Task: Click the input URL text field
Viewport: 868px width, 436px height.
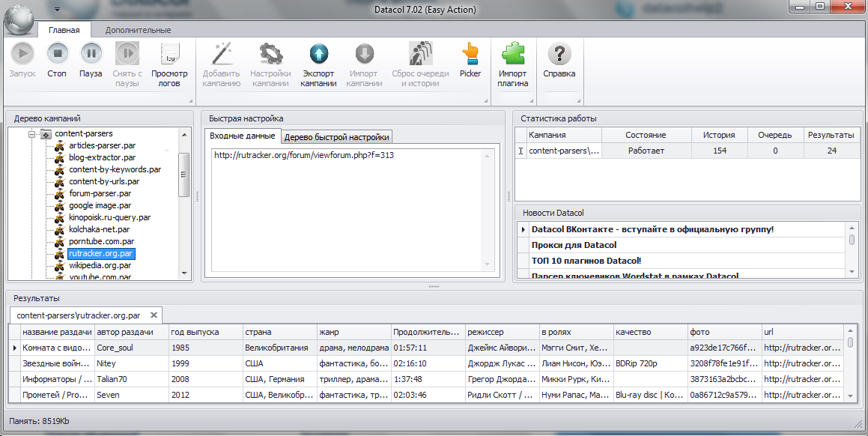Action: tap(351, 210)
